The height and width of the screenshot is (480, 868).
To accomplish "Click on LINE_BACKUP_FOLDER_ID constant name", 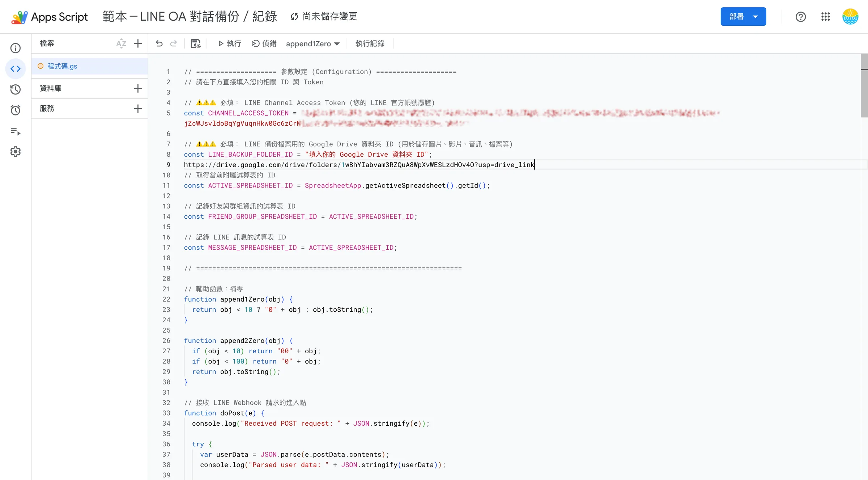I will [250, 155].
